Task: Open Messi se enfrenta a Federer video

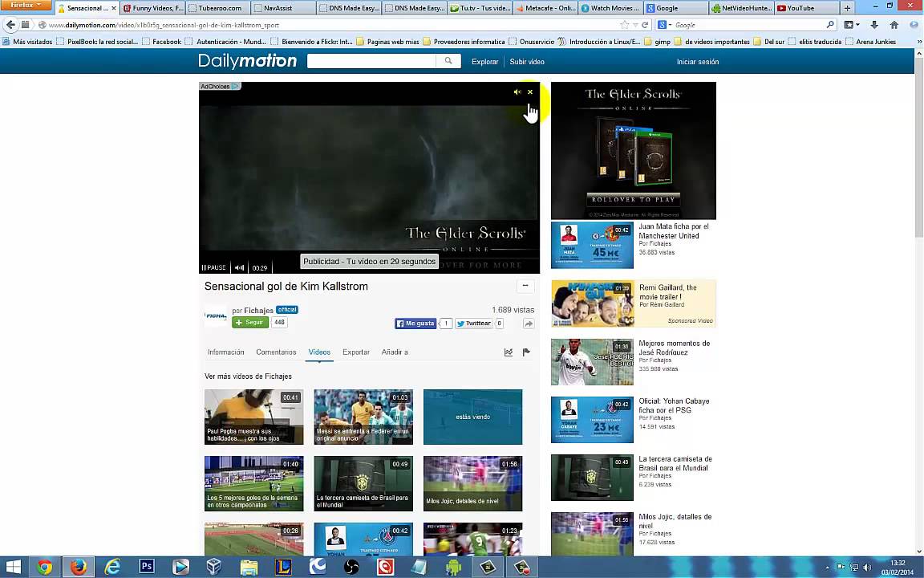Action: (x=363, y=417)
